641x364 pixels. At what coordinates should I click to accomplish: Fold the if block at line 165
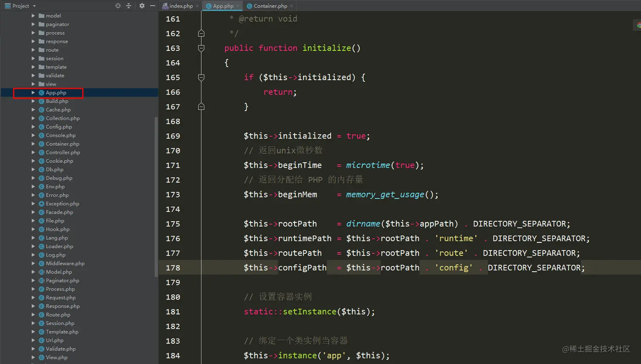tap(201, 78)
